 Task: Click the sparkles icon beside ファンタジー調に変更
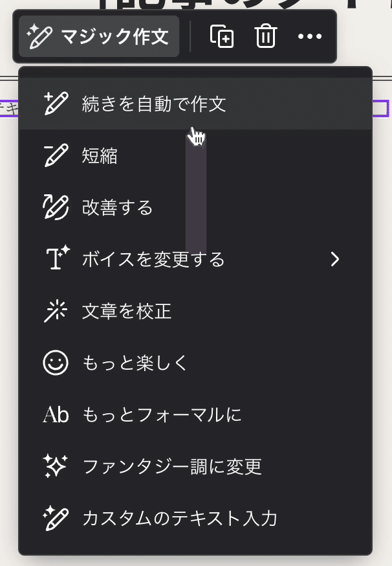pos(56,466)
